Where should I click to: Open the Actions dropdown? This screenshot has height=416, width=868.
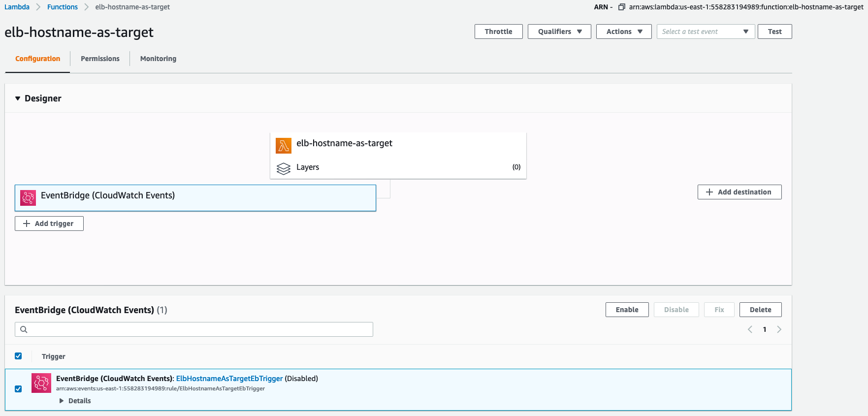624,32
